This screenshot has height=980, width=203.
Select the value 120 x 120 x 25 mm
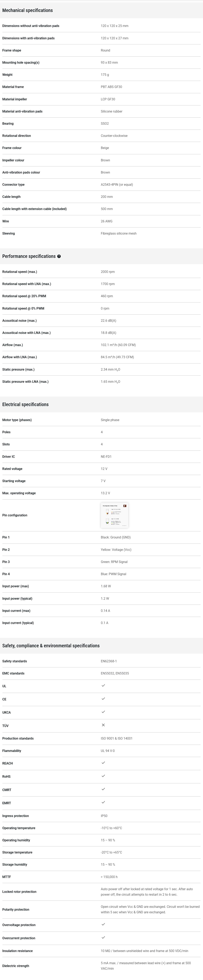coord(115,26)
